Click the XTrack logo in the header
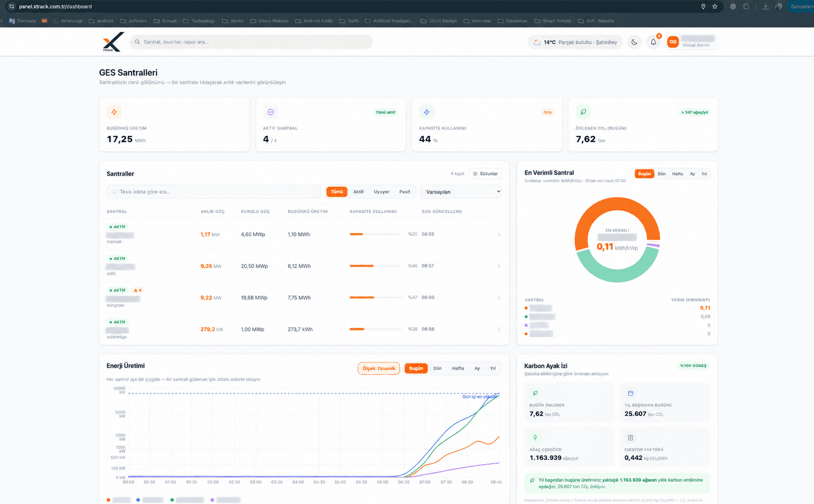 tap(113, 42)
